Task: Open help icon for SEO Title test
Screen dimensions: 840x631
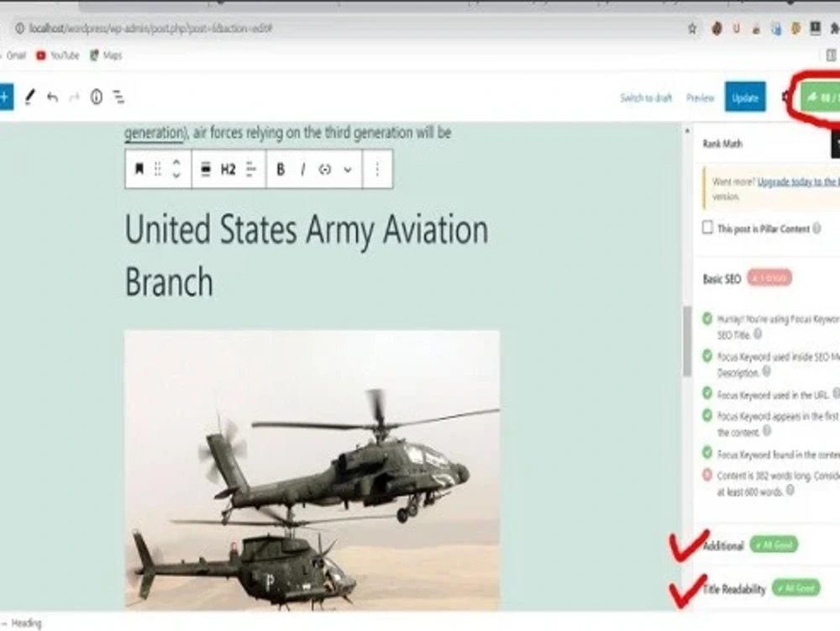Action: point(758,334)
